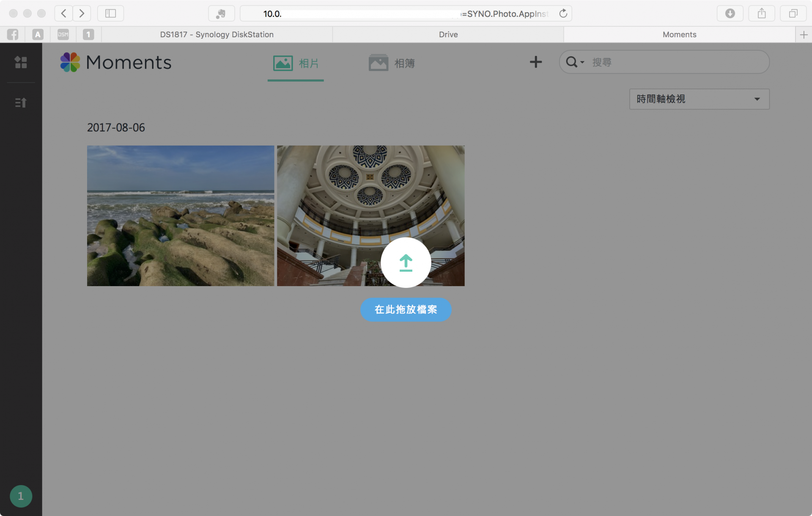Image resolution: width=812 pixels, height=516 pixels.
Task: Reload the page with refresh button
Action: click(x=563, y=14)
